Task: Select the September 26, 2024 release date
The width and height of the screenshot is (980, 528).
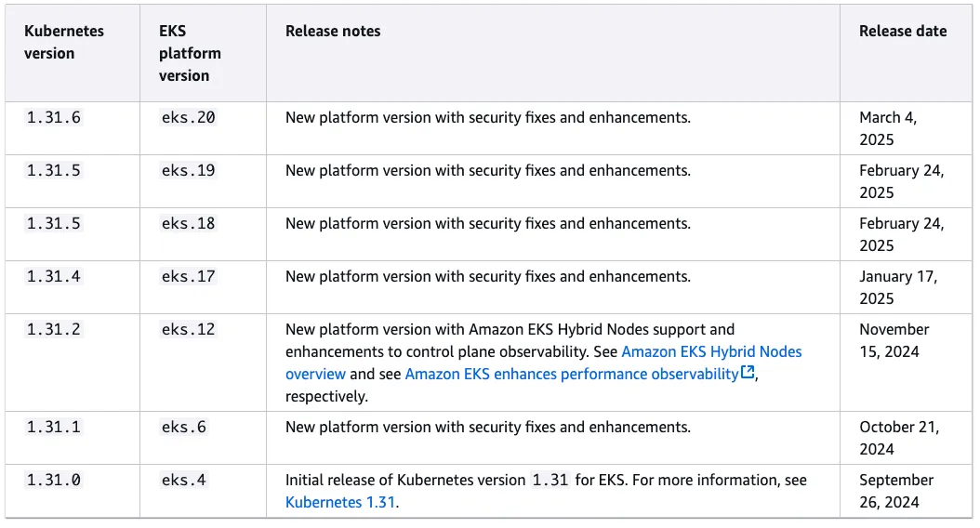Action: (x=895, y=491)
